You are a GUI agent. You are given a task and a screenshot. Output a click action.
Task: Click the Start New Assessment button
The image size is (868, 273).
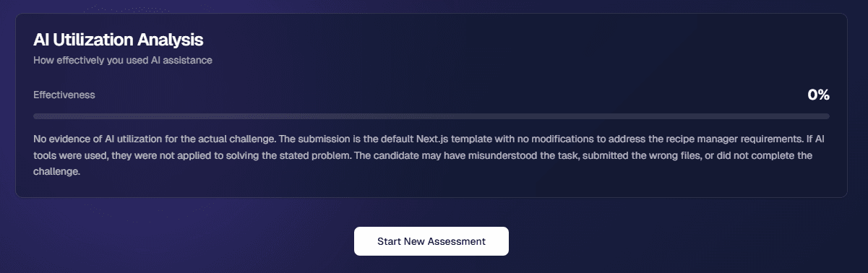pyautogui.click(x=431, y=241)
